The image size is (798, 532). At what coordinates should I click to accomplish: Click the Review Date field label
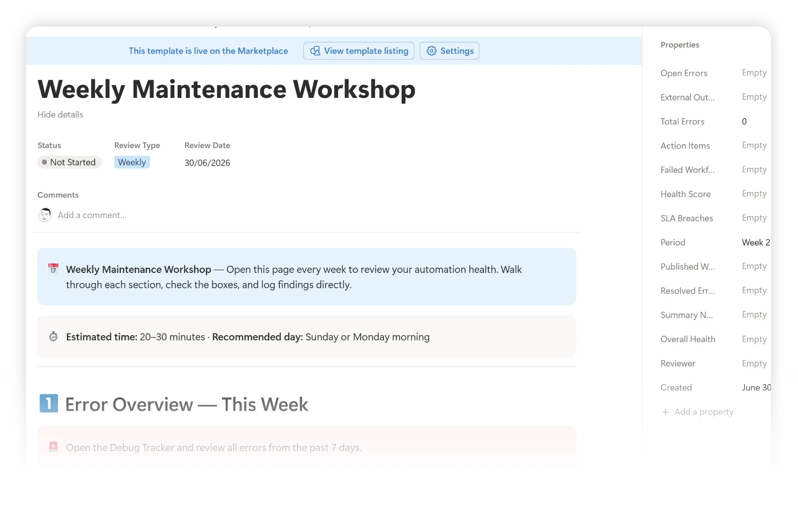click(207, 146)
